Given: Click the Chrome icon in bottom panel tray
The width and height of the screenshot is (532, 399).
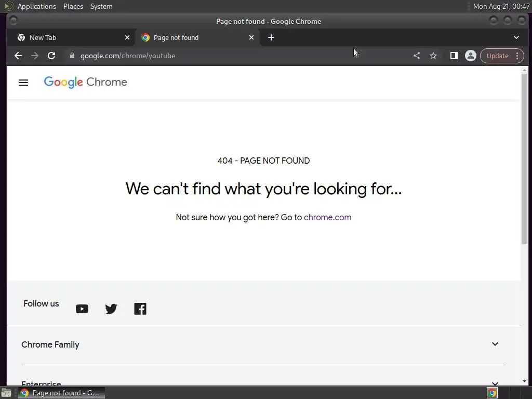Looking at the screenshot, I should (x=492, y=393).
